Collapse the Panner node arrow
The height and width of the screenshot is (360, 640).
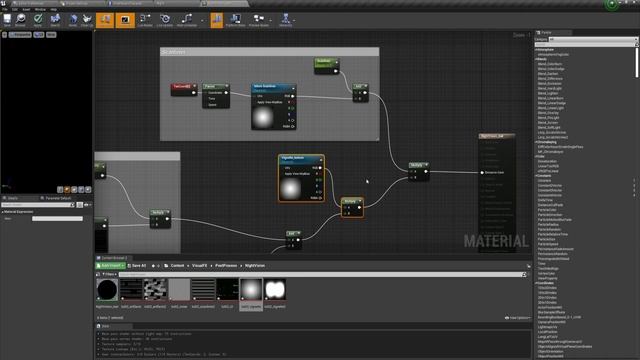point(227,86)
